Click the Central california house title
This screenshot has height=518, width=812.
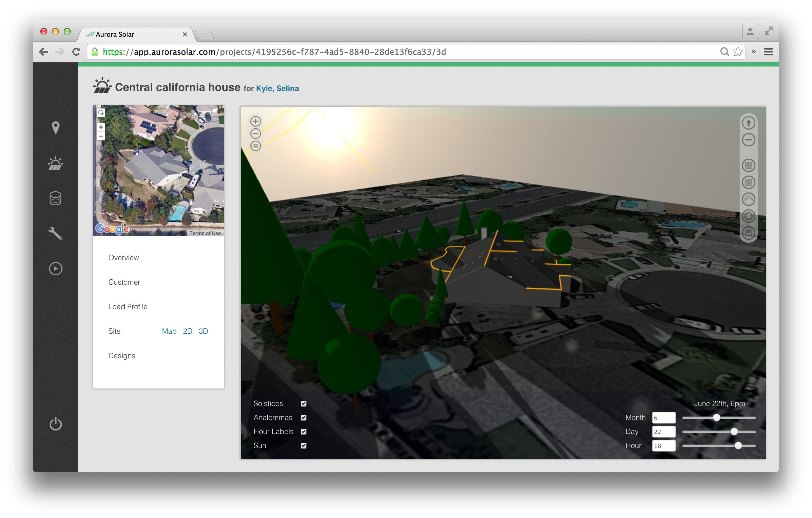[178, 87]
